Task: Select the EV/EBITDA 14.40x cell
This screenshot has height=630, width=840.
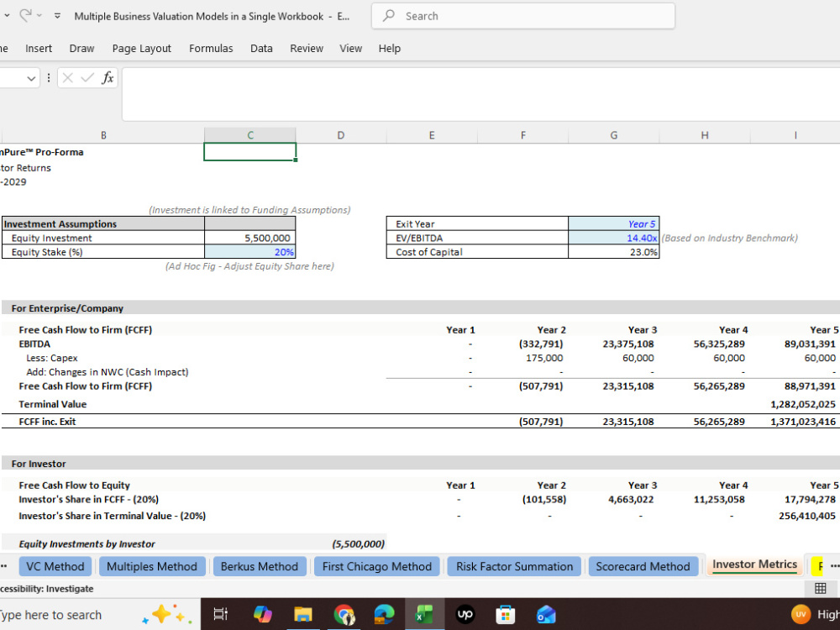Action: point(613,238)
